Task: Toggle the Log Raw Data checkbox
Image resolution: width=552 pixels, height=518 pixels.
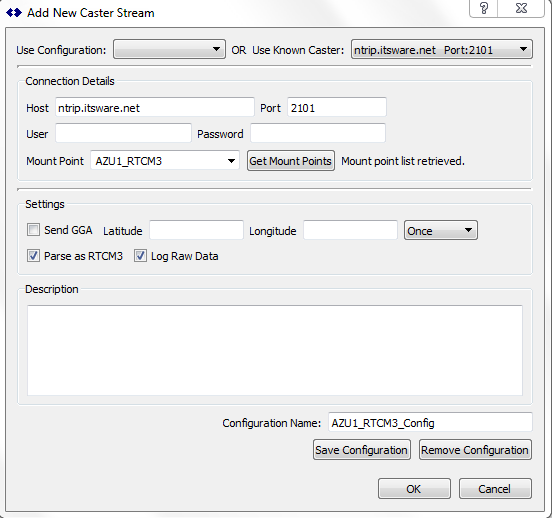Action: coord(140,256)
